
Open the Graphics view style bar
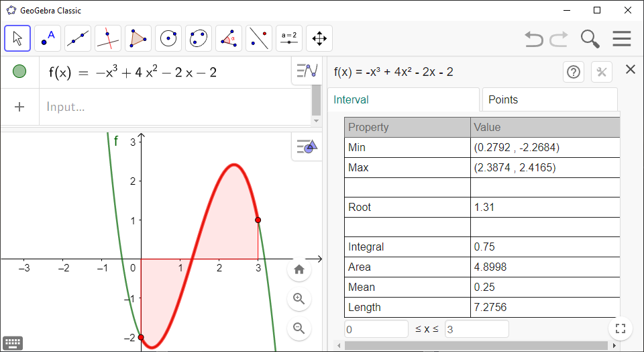307,146
